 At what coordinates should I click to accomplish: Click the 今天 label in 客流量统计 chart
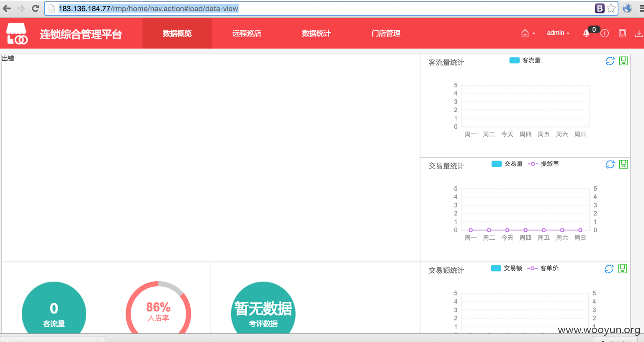point(507,134)
